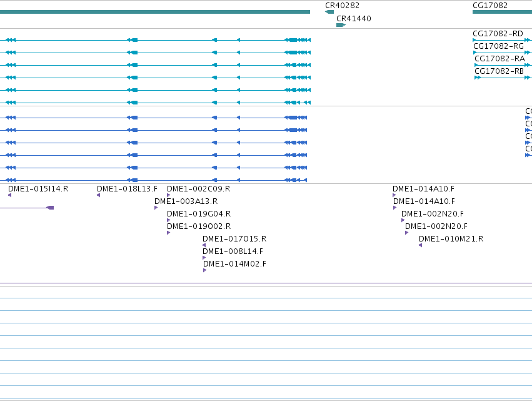Click the DME1-019O02.R arrow marker
This screenshot has width=532, height=401.
point(169,233)
